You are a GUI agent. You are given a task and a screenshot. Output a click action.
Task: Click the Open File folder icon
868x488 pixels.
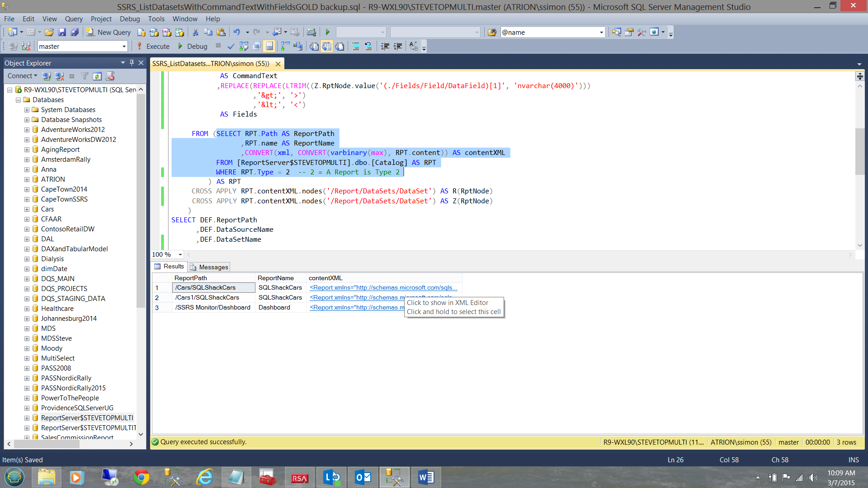[49, 32]
